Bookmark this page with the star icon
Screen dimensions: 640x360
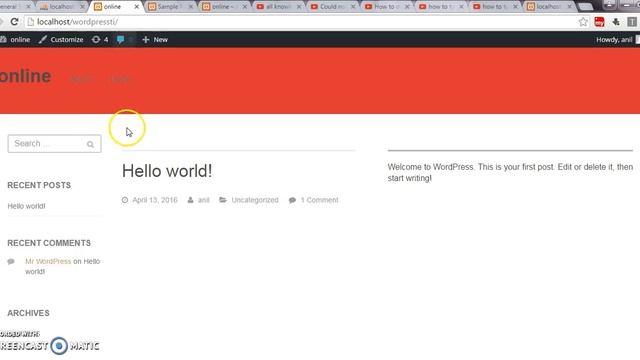(x=583, y=22)
